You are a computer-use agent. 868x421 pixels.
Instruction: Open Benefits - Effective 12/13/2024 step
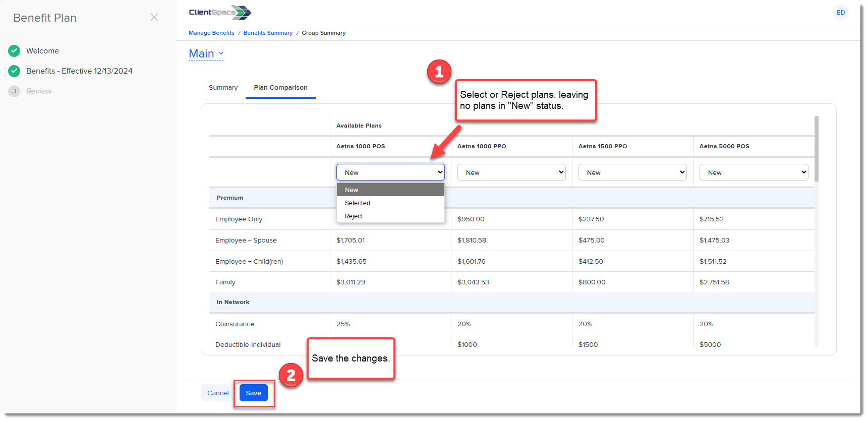79,71
